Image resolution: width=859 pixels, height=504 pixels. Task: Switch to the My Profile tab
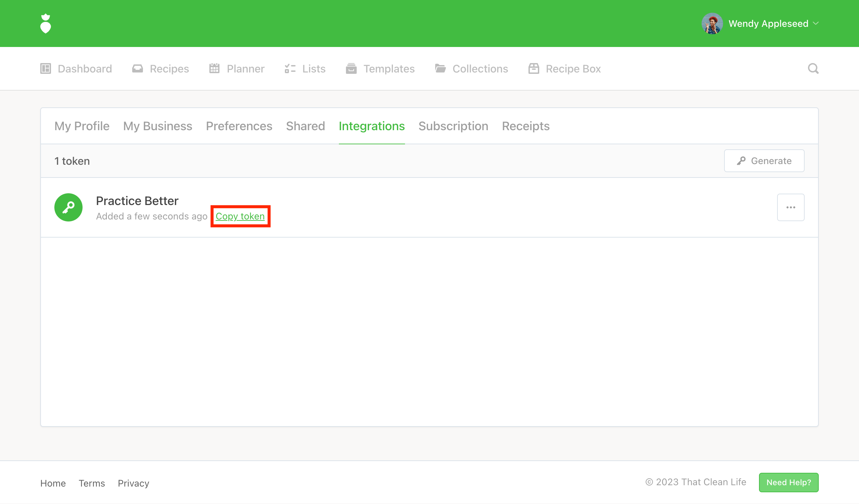(82, 126)
